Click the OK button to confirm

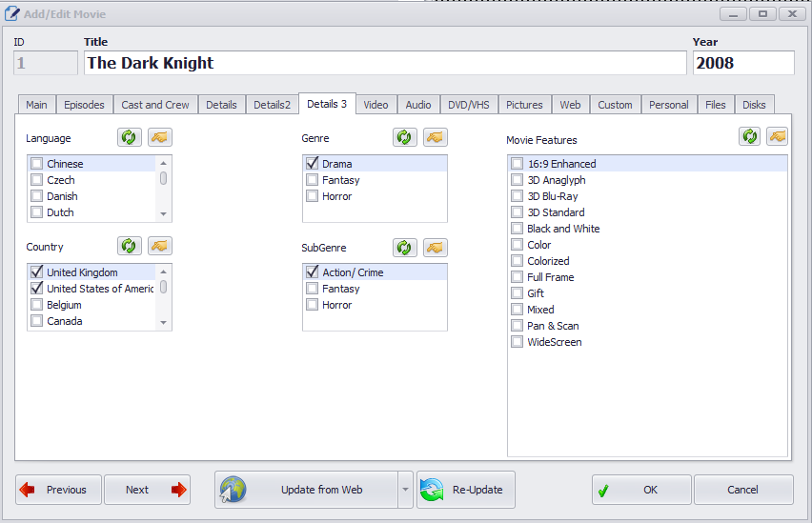[641, 490]
